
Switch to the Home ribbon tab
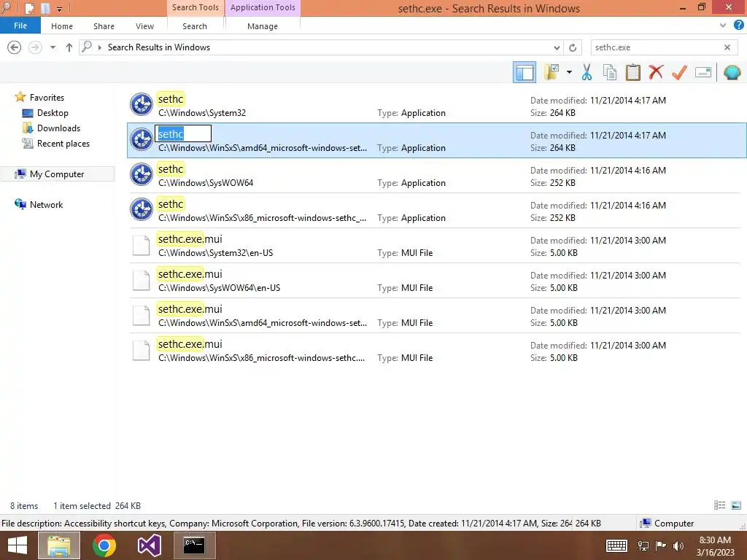[62, 26]
